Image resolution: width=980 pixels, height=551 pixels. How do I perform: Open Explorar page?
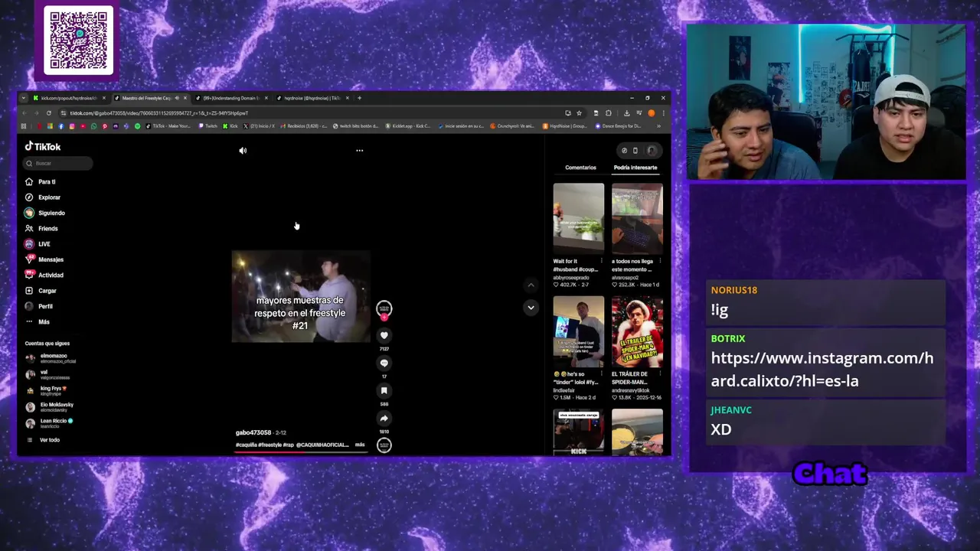(x=42, y=197)
